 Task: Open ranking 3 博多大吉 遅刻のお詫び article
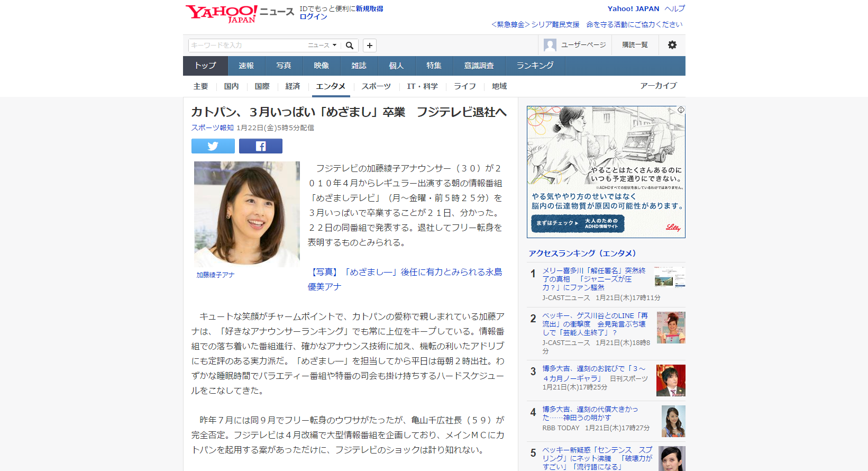pyautogui.click(x=595, y=373)
